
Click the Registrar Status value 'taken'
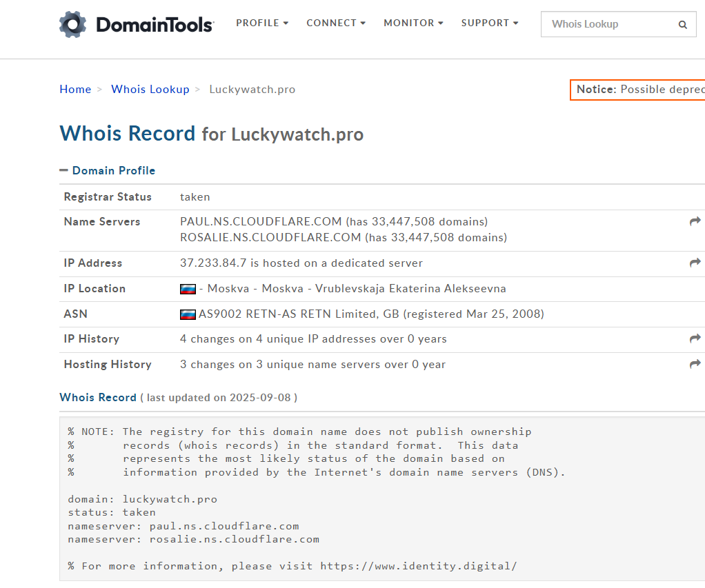point(195,197)
